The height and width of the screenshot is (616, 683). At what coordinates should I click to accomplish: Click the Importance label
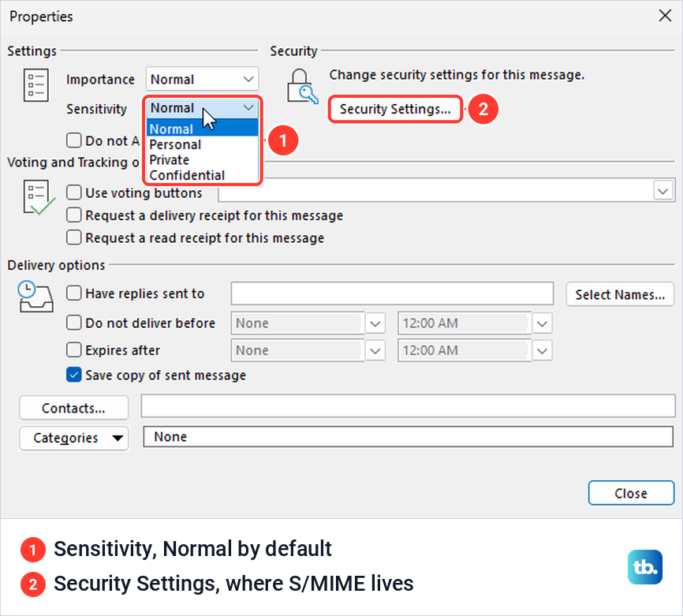point(100,80)
